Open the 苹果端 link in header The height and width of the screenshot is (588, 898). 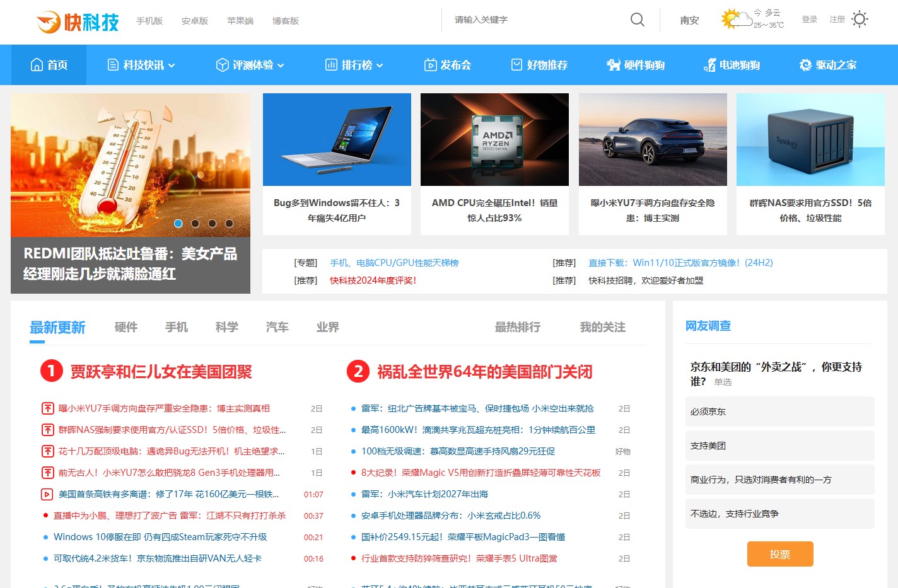pos(240,21)
